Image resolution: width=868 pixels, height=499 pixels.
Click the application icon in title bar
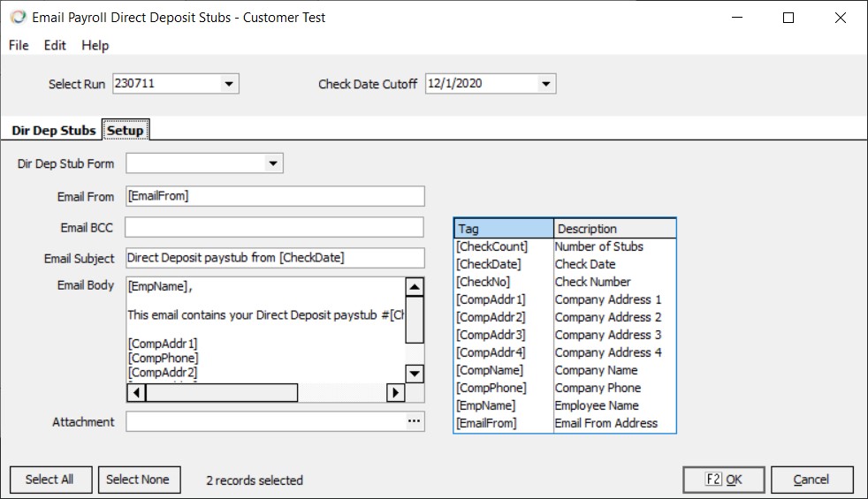tap(16, 17)
